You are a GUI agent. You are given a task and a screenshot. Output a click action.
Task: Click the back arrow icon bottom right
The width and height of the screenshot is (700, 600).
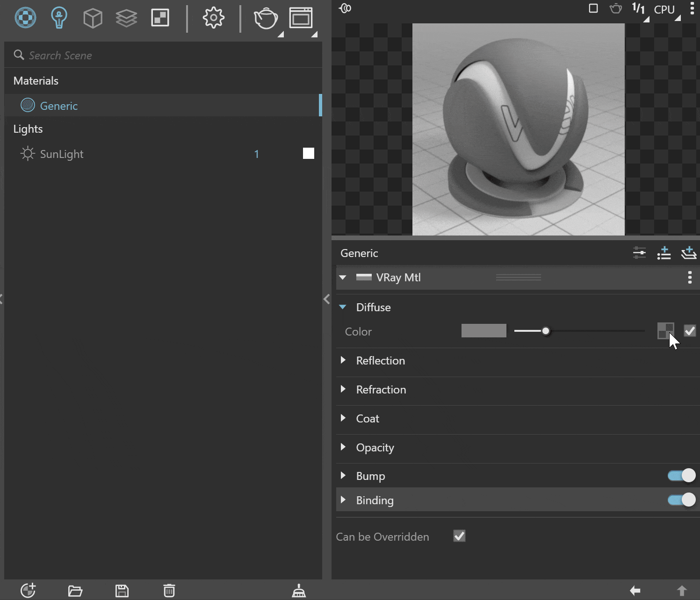[x=635, y=591]
